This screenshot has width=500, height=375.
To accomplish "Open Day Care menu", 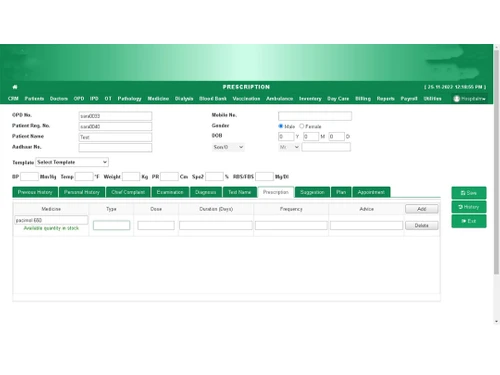I will 338,99.
